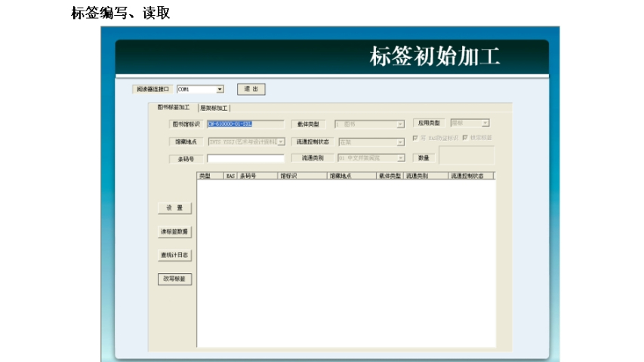Click the 数量 quantity display box
644x362 pixels.
click(x=467, y=155)
